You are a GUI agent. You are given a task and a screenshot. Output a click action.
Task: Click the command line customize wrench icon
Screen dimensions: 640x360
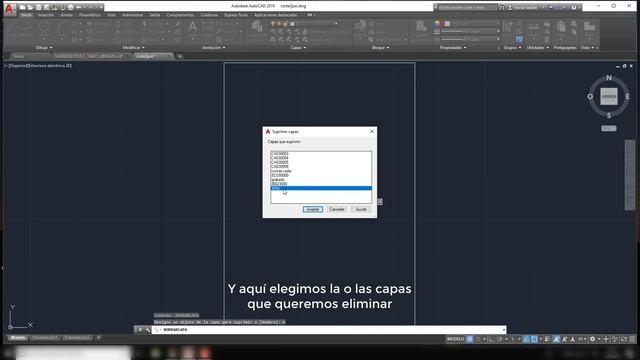click(x=147, y=329)
